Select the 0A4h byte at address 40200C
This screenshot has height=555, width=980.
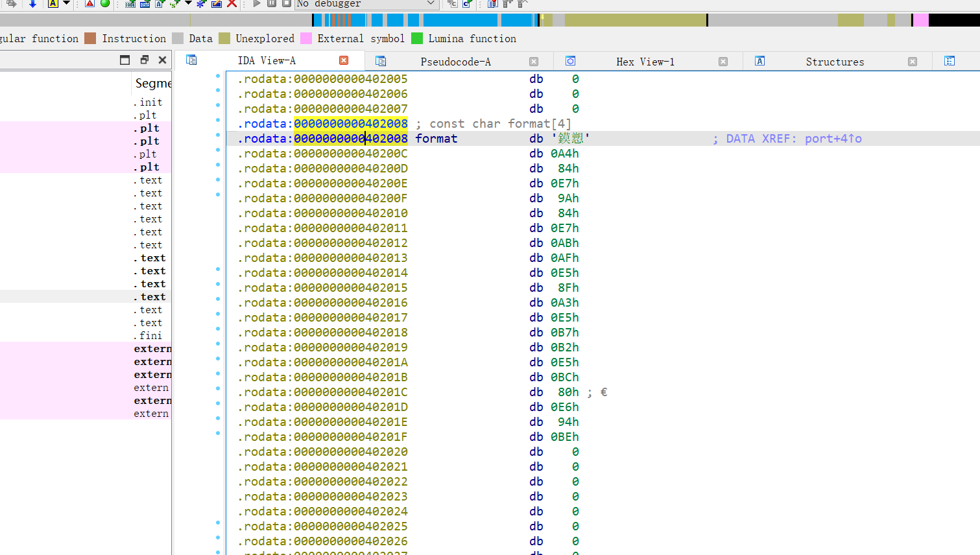[x=565, y=154]
